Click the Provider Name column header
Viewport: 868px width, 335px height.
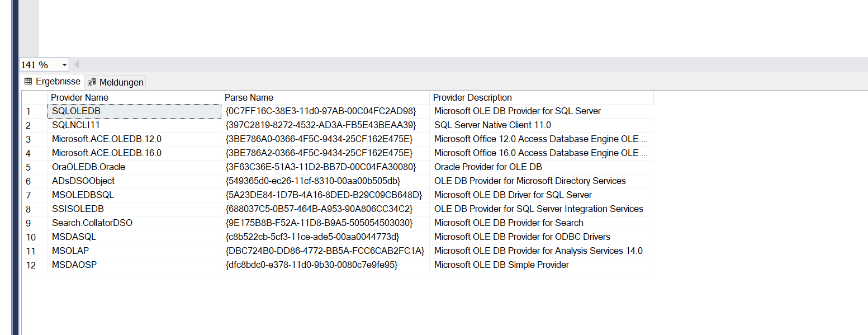point(134,97)
